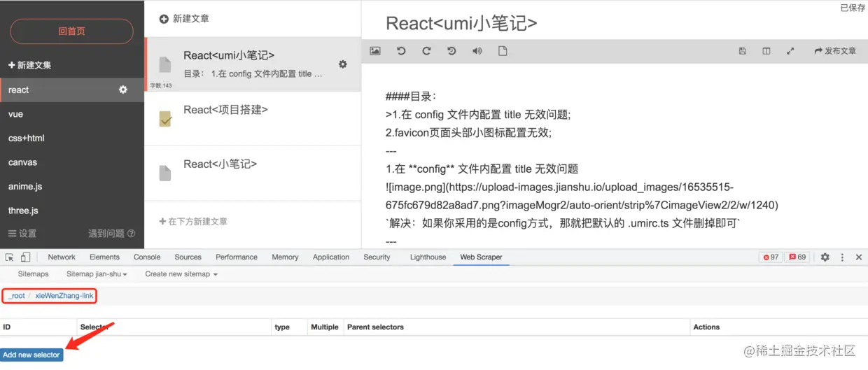Open DevTools three-dot more options menu
The width and height of the screenshot is (868, 370).
click(842, 257)
